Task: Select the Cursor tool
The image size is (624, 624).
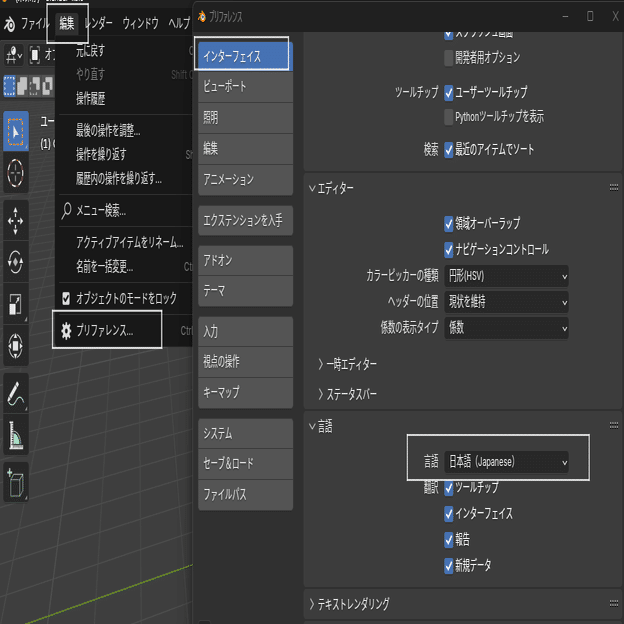Action: coord(16,173)
